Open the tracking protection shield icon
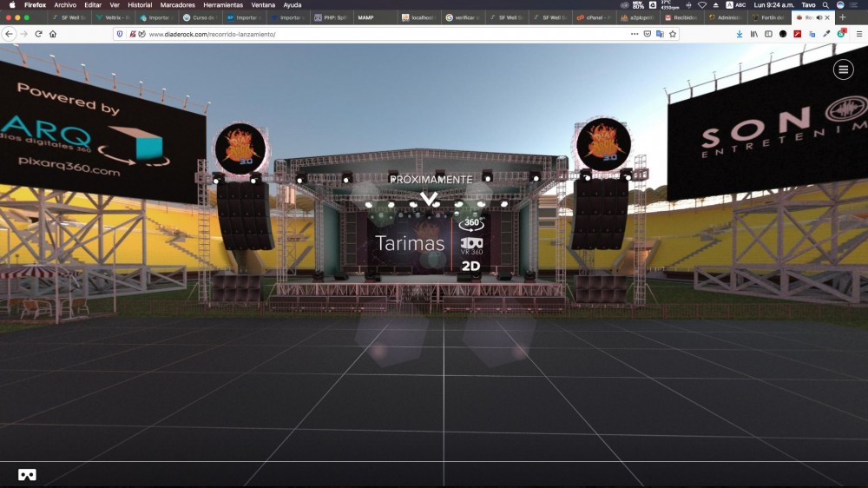Viewport: 868px width, 488px height. 120,34
